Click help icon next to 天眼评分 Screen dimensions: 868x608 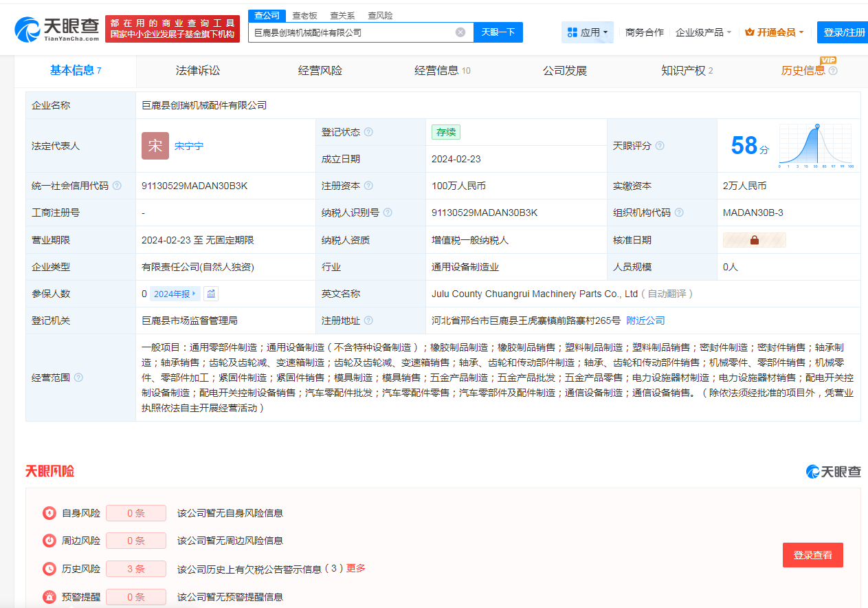[x=660, y=146]
